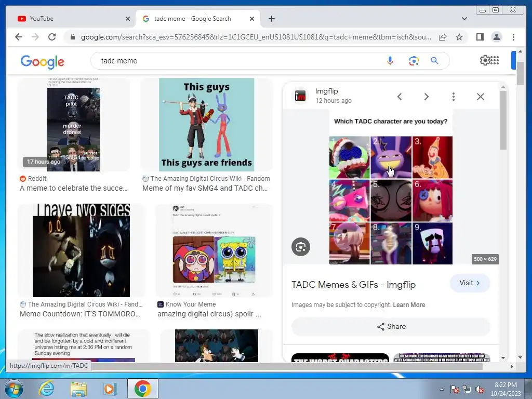Search by image with Google Lens

tap(414, 61)
